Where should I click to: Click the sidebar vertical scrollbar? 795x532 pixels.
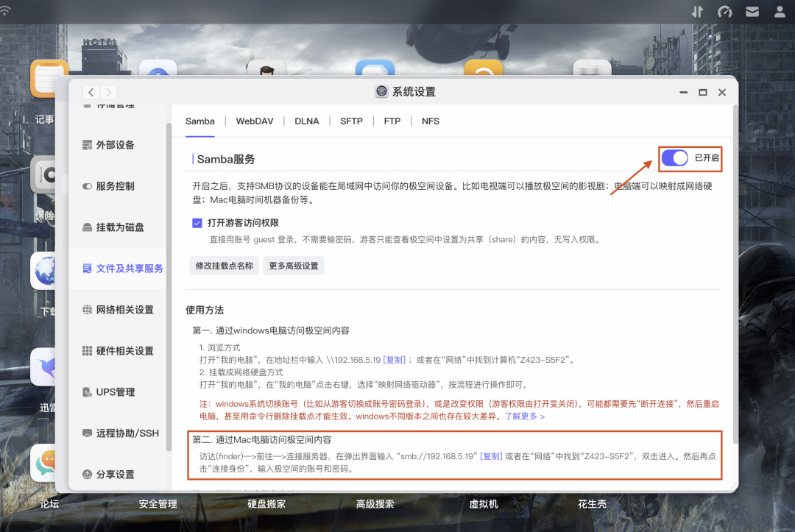(169, 286)
